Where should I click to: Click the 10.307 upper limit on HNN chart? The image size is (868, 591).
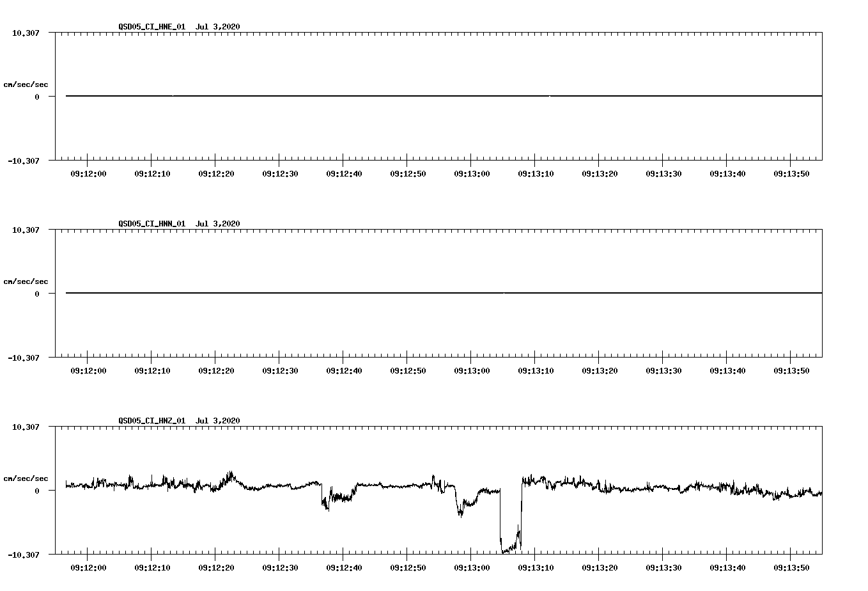click(26, 230)
